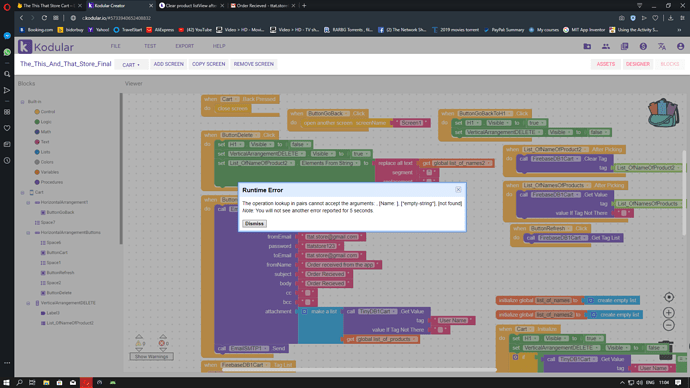Open the EXPORT menu
690x388 pixels.
[184, 46]
